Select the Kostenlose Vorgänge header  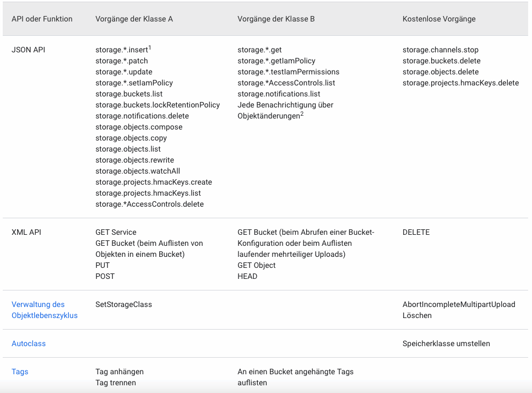click(x=438, y=19)
